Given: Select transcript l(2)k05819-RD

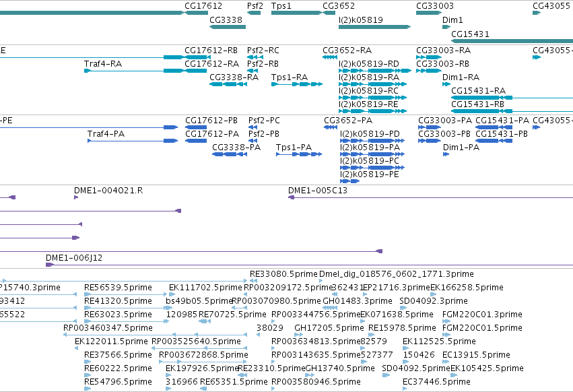Looking at the screenshot, I should click(x=369, y=63).
